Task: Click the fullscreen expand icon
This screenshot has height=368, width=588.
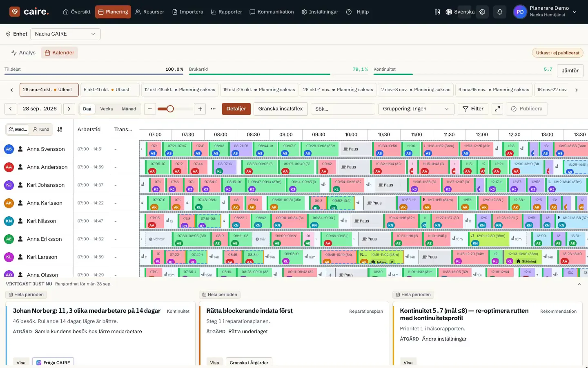Action: [x=497, y=109]
